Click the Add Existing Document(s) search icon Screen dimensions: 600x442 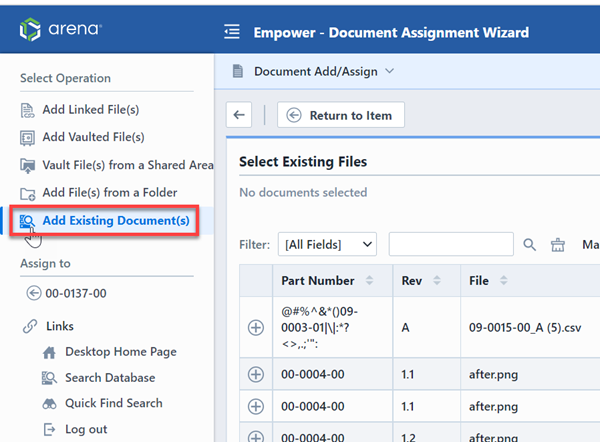(x=27, y=221)
